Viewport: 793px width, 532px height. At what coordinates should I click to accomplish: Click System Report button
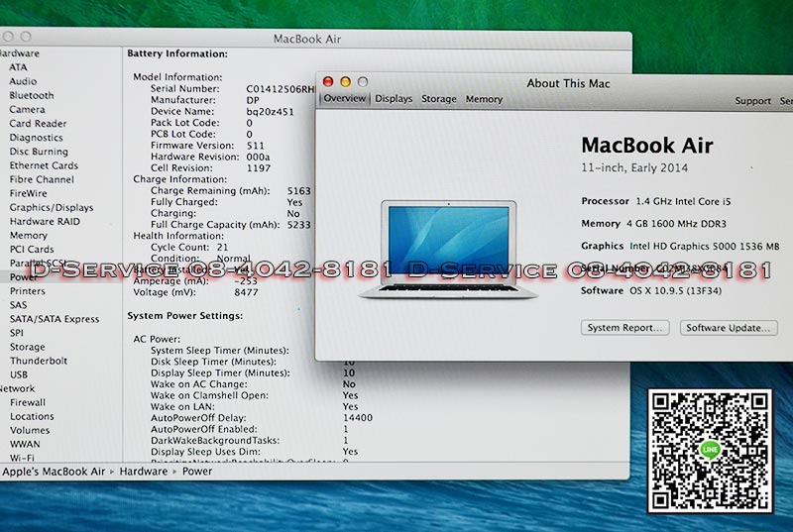point(625,328)
